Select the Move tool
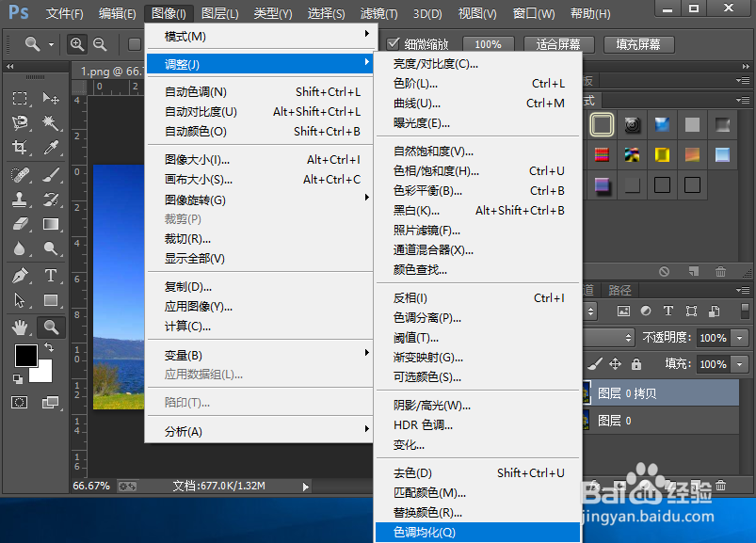The width and height of the screenshot is (756, 543). (50, 99)
